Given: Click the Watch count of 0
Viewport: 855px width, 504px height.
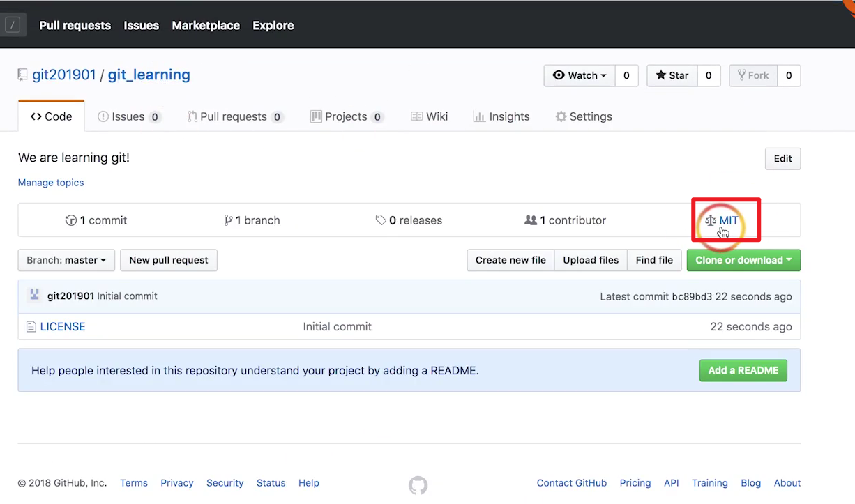Looking at the screenshot, I should tap(626, 75).
